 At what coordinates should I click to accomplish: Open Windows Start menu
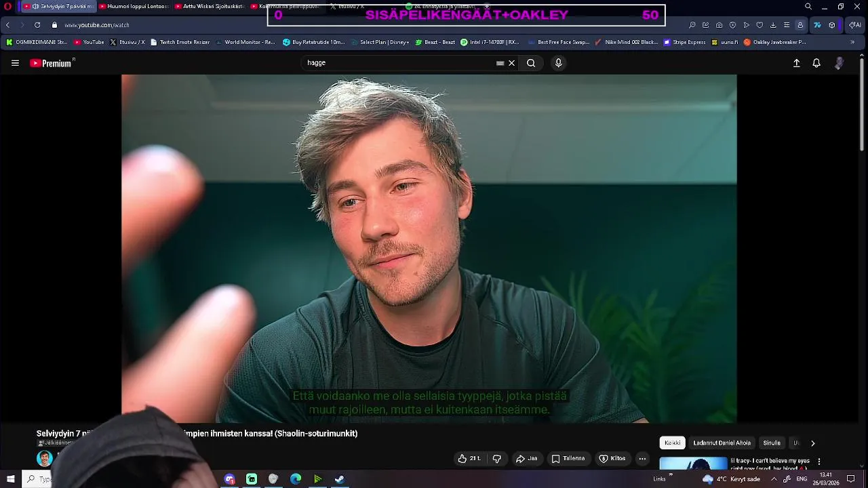(x=11, y=479)
